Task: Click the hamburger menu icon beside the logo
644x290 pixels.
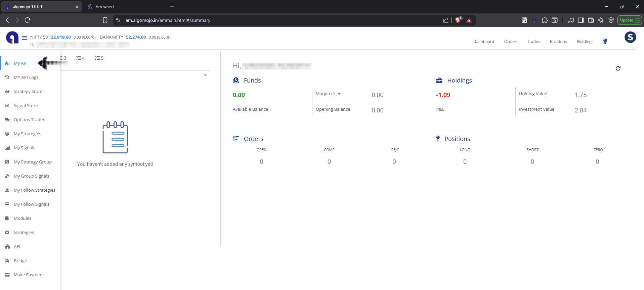Action: click(25, 38)
